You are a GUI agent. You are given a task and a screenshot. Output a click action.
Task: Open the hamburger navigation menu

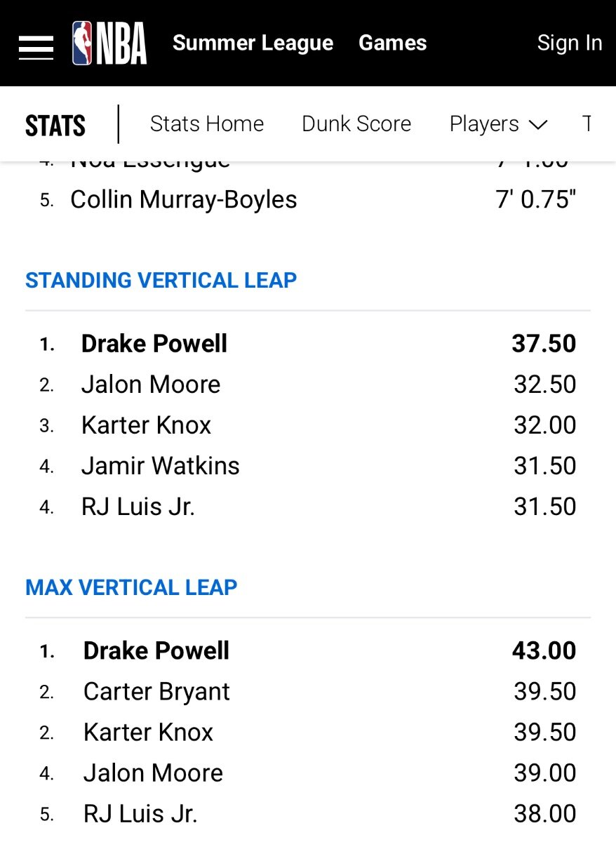(36, 47)
